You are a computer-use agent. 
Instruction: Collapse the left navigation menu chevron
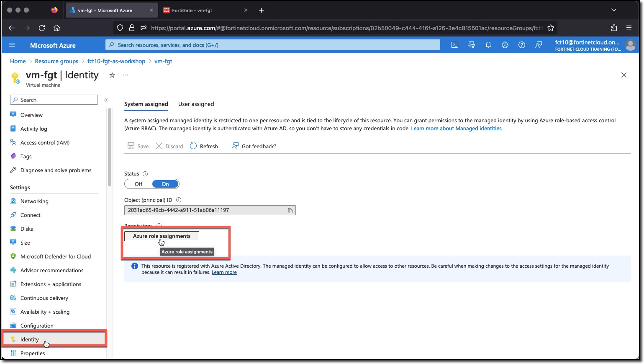coord(106,100)
